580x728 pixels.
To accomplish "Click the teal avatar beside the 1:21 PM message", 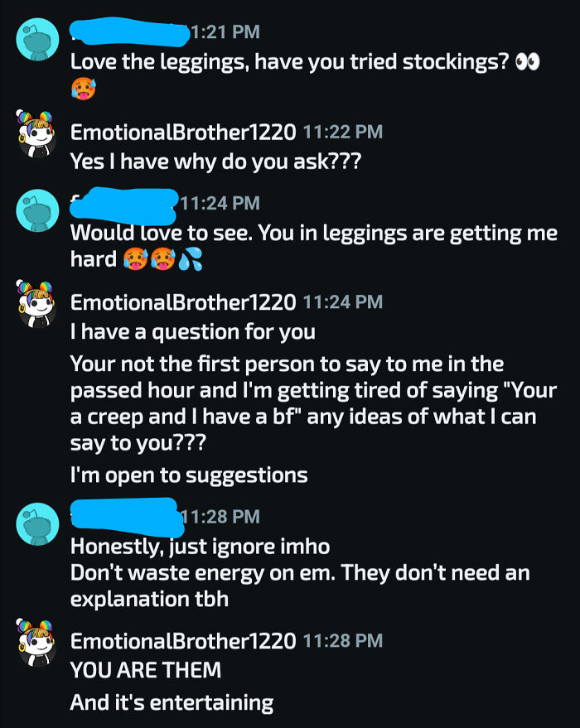I will 38,38.
